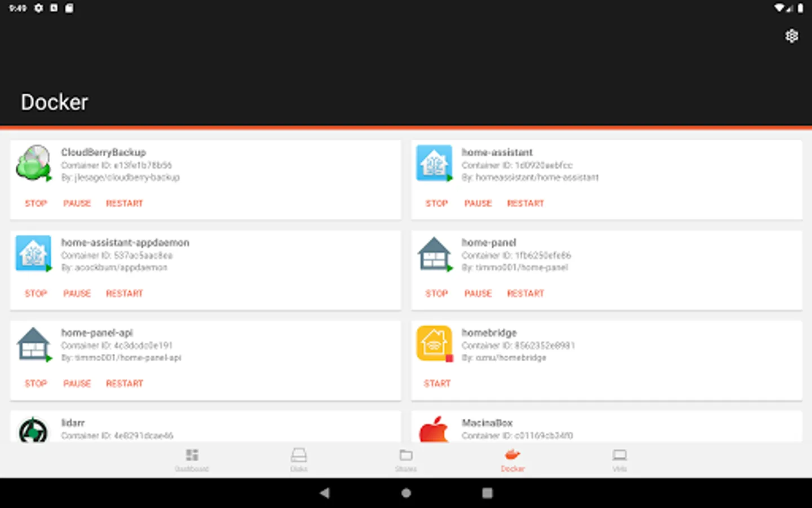Select the lidarr title text

point(73,423)
